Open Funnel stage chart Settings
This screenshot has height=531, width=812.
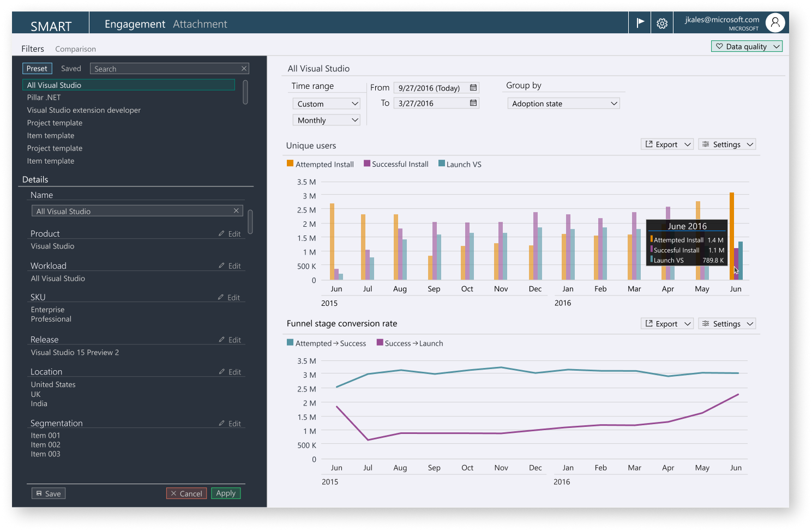tap(727, 324)
